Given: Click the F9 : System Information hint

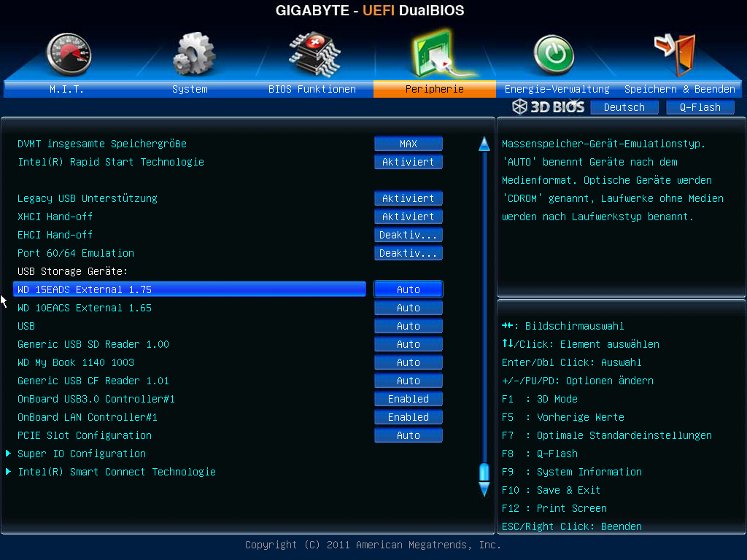Looking at the screenshot, I should coord(572,472).
